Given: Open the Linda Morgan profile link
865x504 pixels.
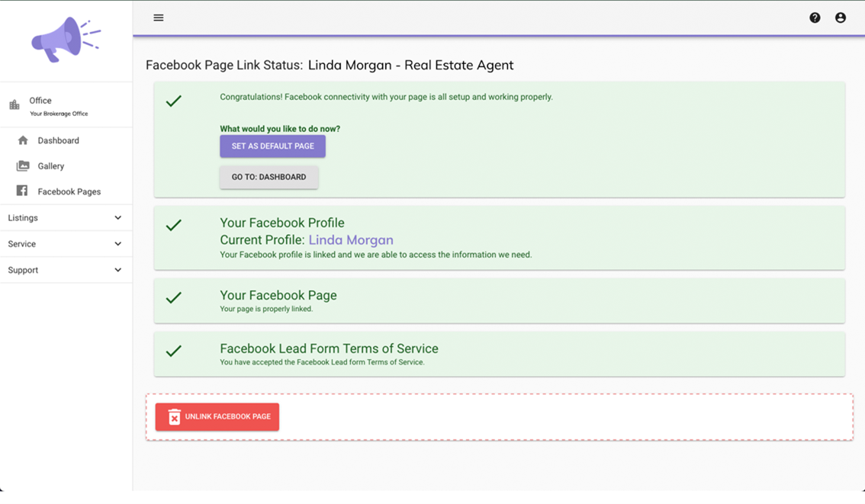Looking at the screenshot, I should [350, 240].
